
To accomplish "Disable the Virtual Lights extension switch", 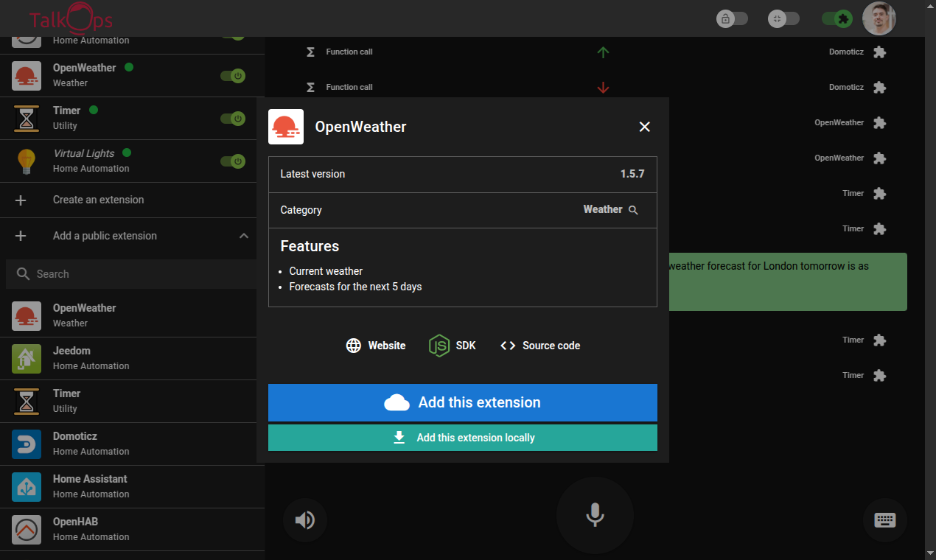I will (233, 161).
